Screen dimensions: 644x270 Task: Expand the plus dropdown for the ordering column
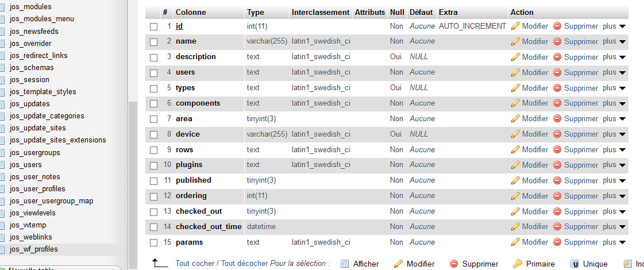(614, 196)
